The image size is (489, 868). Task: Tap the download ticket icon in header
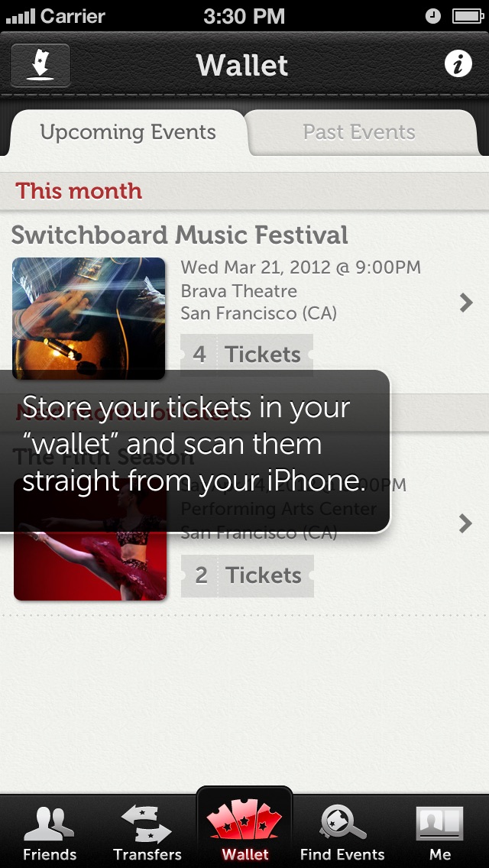coord(40,65)
